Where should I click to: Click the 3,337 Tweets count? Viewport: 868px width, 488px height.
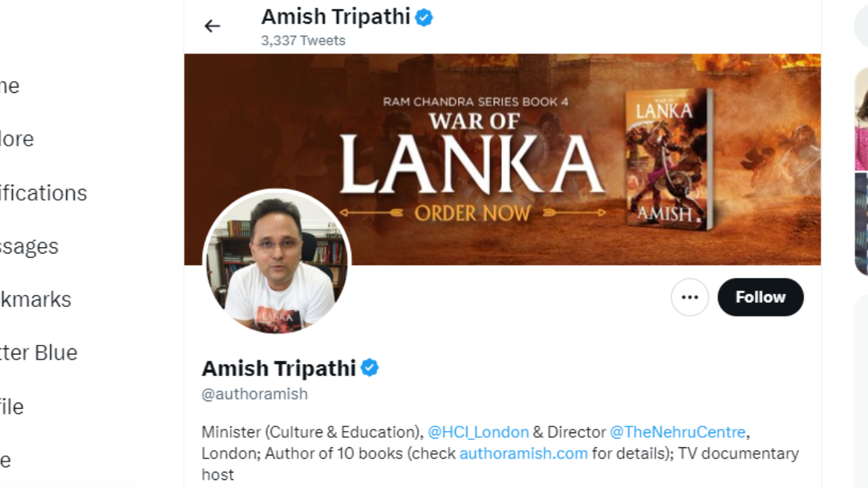[x=303, y=41]
